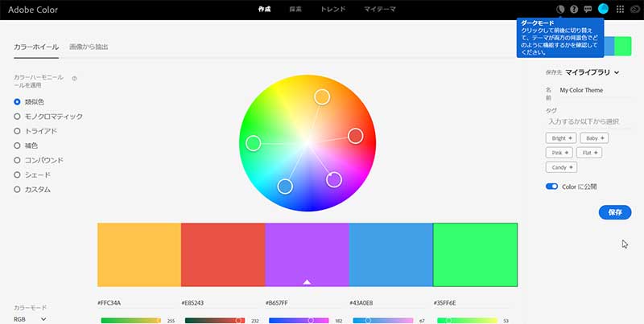Select the blue #43A0E8 swatch

pyautogui.click(x=391, y=255)
